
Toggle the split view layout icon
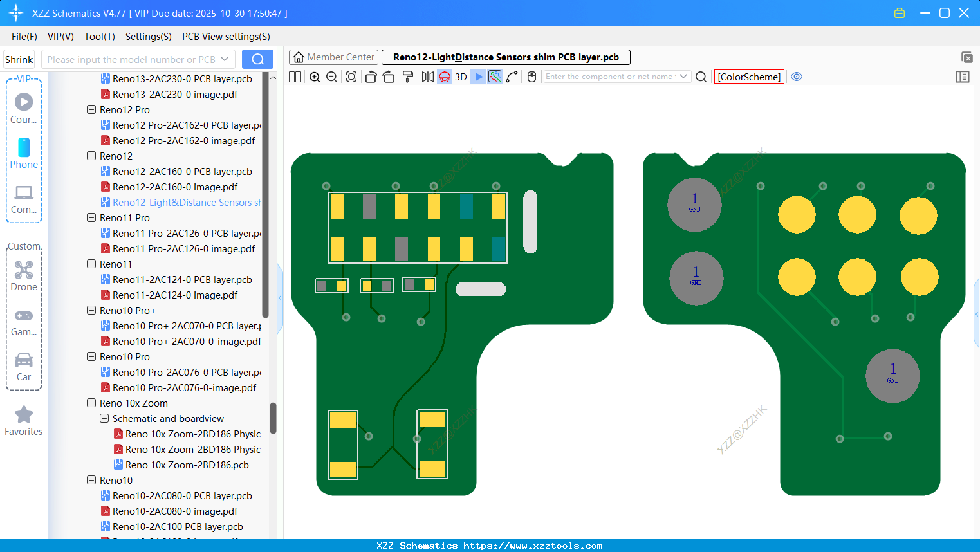coord(295,77)
